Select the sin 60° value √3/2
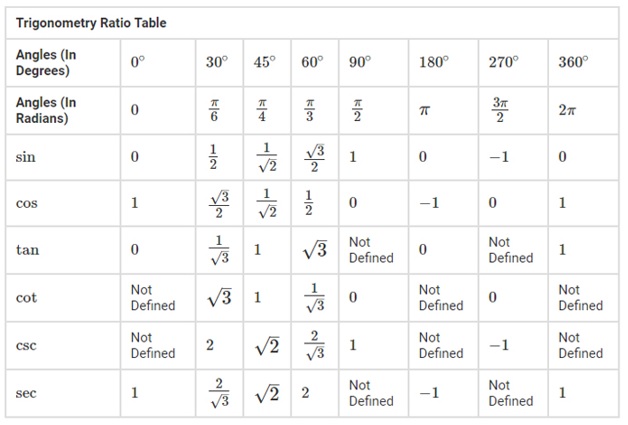 [x=314, y=157]
